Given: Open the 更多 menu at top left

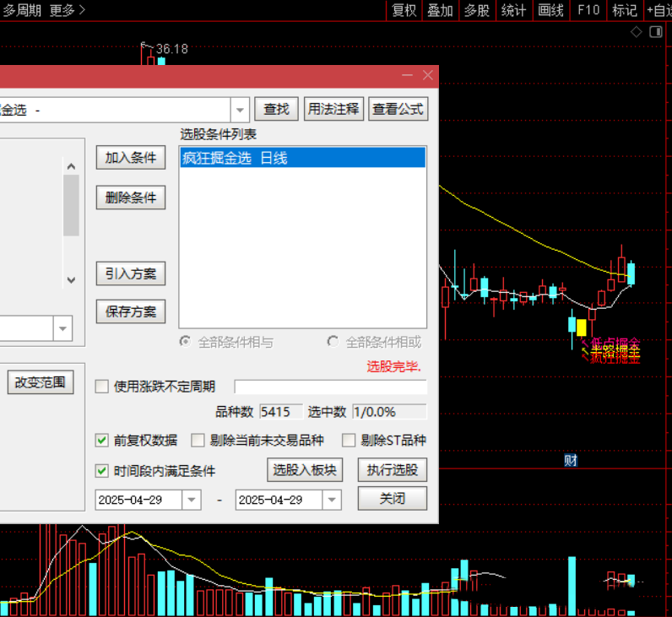Looking at the screenshot, I should pos(67,10).
